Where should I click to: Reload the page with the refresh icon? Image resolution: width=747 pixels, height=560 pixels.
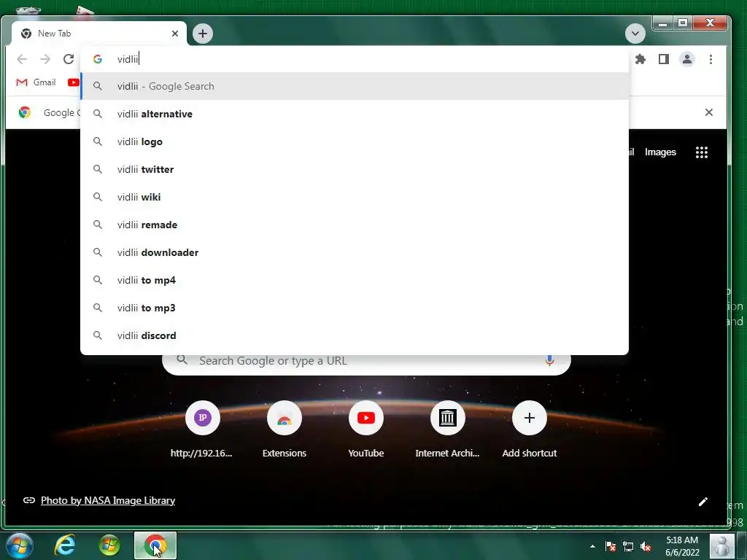[69, 59]
